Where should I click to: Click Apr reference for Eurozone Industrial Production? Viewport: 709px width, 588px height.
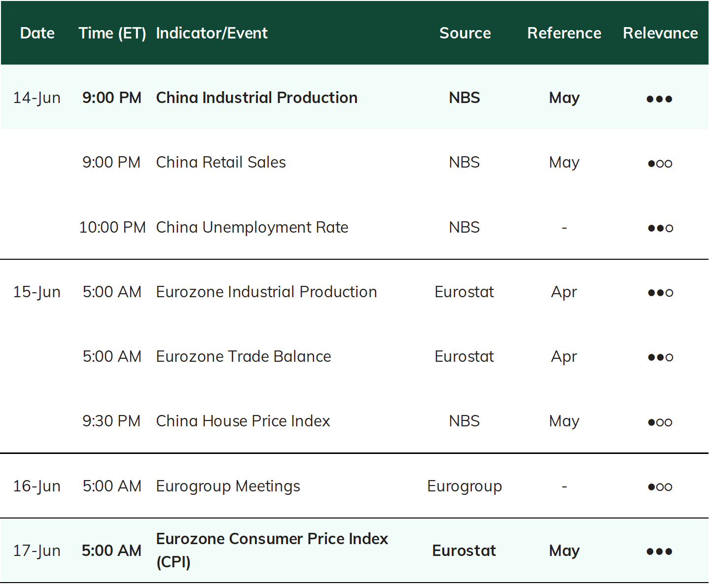(x=565, y=293)
